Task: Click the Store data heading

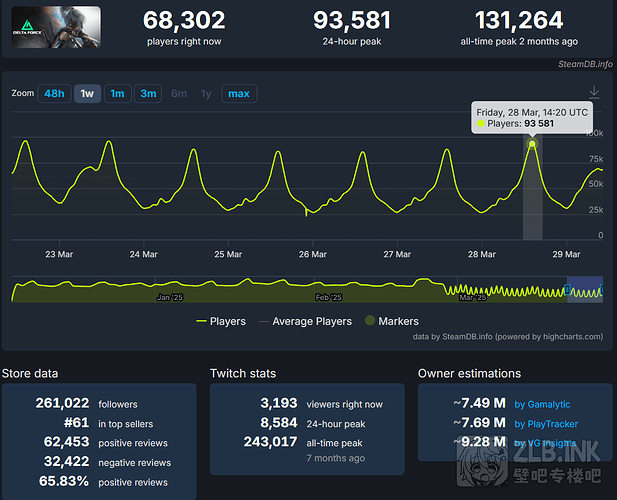Action: (x=30, y=374)
